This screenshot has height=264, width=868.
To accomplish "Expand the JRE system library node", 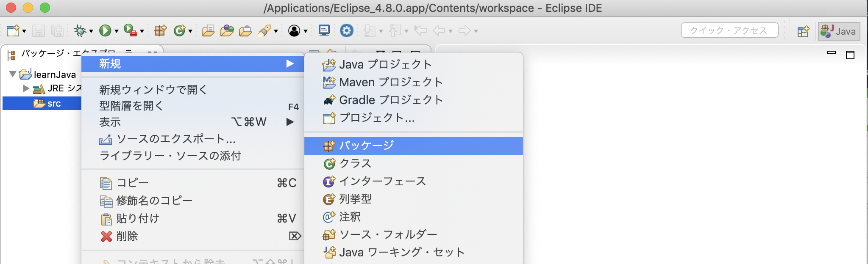I will tap(26, 88).
